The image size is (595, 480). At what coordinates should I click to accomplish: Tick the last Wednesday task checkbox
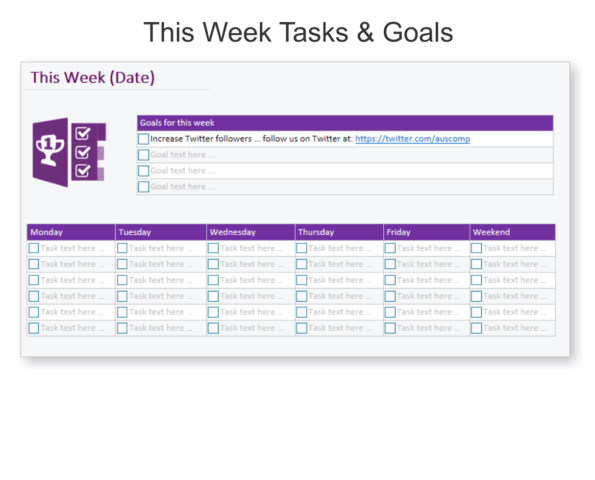coord(213,328)
